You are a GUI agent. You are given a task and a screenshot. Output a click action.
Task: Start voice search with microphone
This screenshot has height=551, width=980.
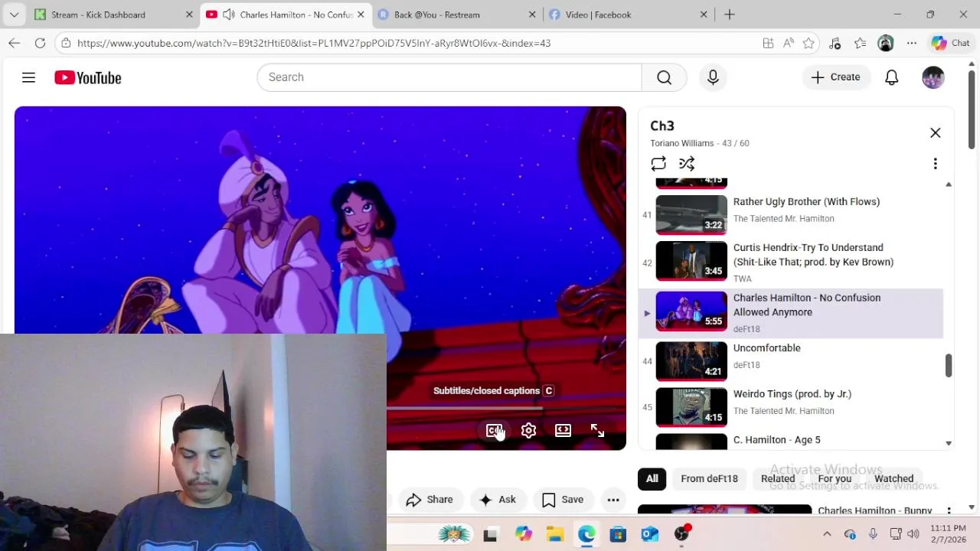[713, 77]
